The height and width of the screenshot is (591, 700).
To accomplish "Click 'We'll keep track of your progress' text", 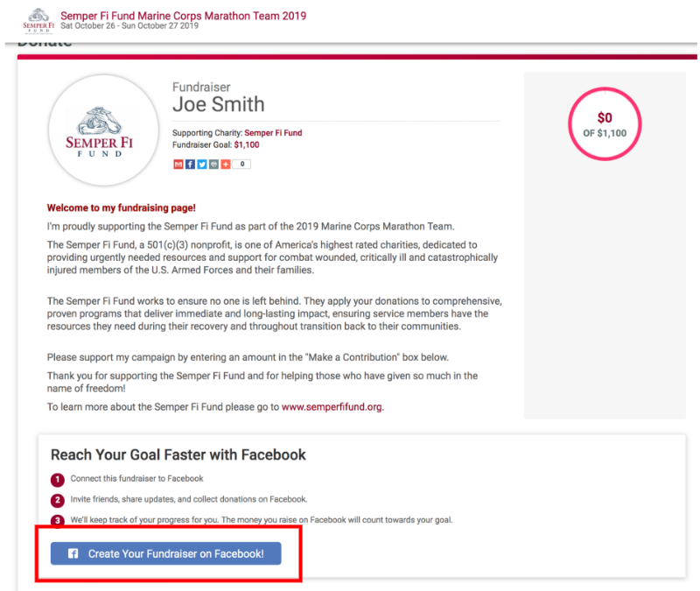I will [x=262, y=520].
